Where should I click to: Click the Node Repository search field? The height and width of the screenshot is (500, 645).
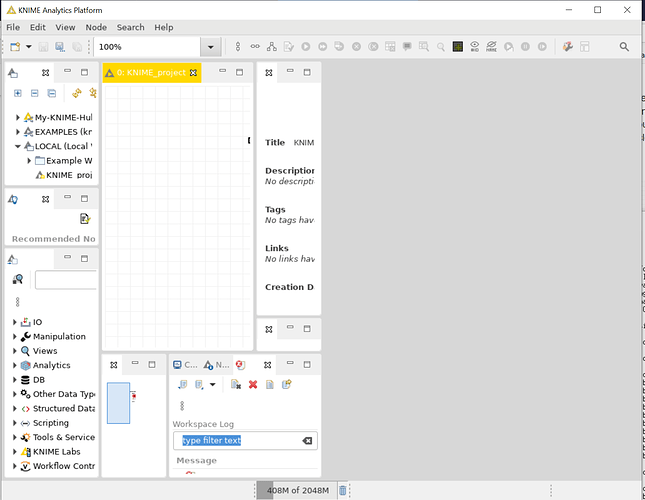pos(66,280)
